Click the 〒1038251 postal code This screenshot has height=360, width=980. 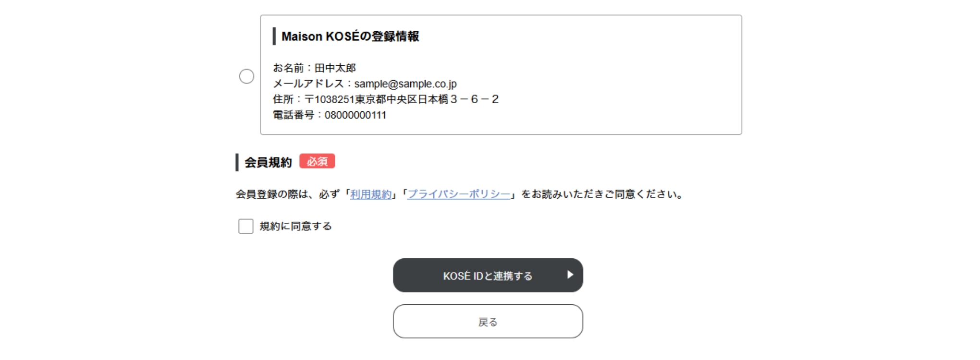pos(330,99)
